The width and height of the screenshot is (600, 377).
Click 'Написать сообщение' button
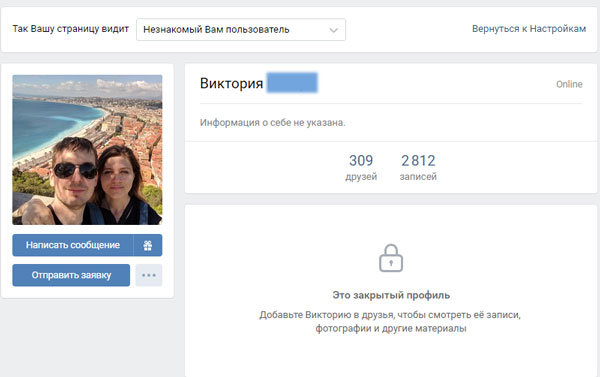pos(73,245)
